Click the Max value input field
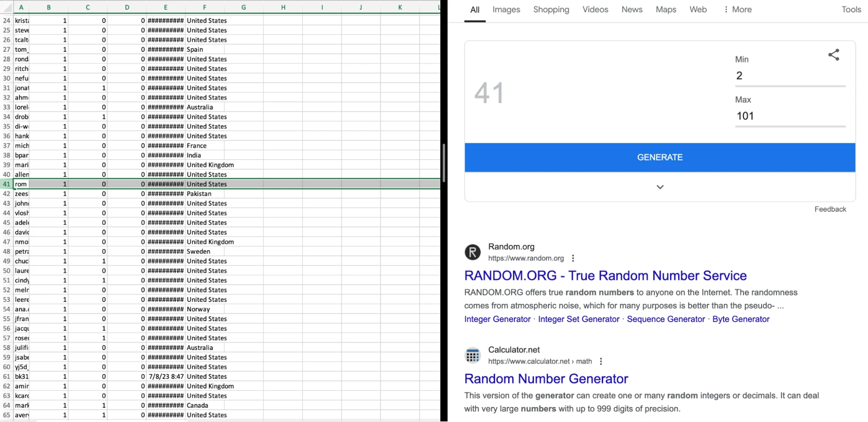 789,116
